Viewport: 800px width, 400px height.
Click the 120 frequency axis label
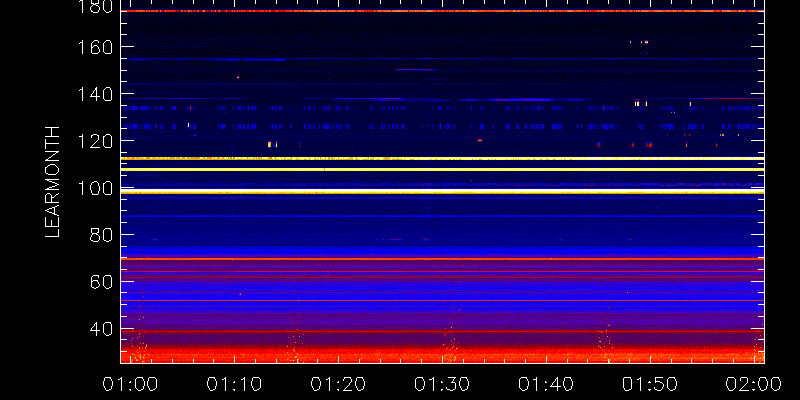pos(95,141)
